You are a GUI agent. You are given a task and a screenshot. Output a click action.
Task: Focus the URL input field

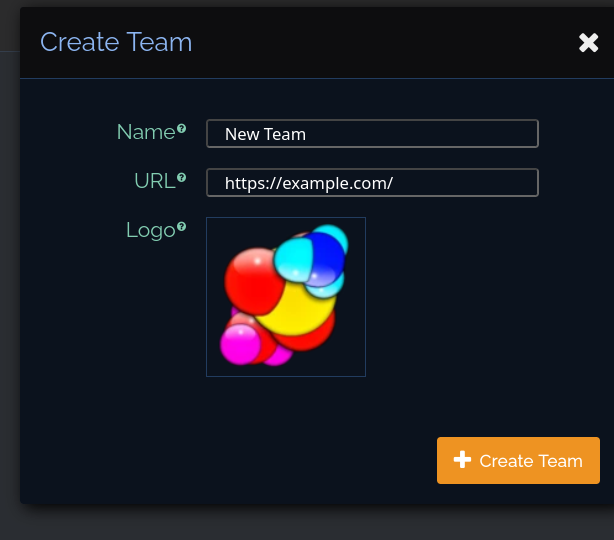coord(372,182)
